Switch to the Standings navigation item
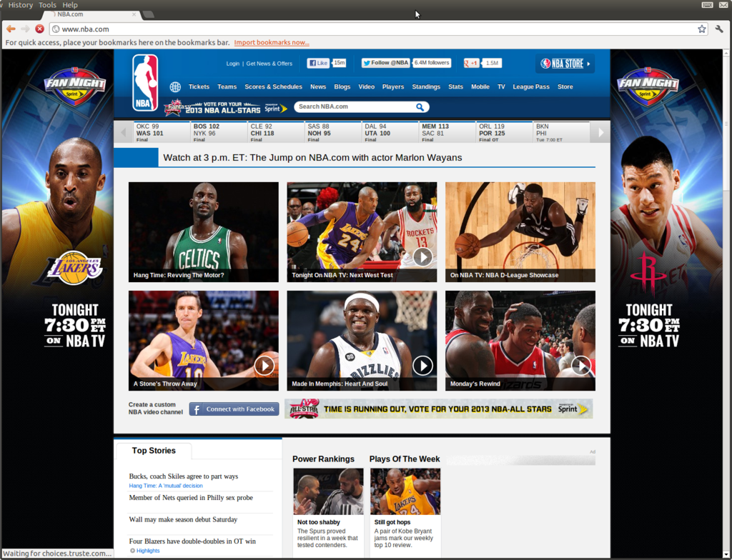The height and width of the screenshot is (560, 732). coord(426,86)
